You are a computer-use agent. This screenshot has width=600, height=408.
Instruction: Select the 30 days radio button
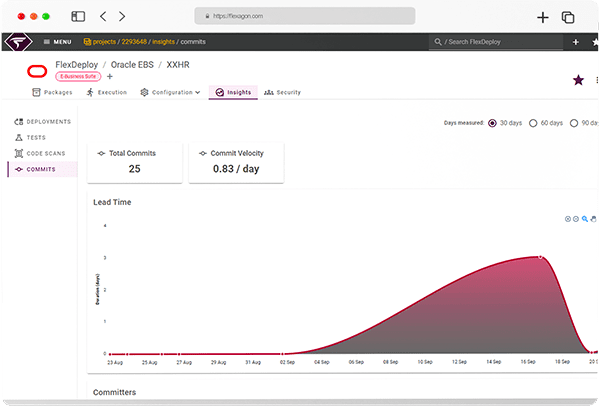click(492, 123)
